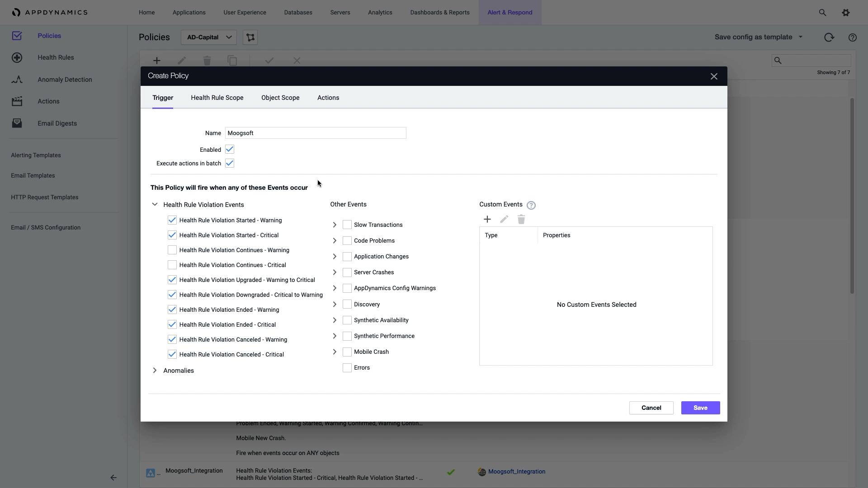Open the Actions clapperboard icon
The height and width of the screenshot is (488, 868).
17,101
